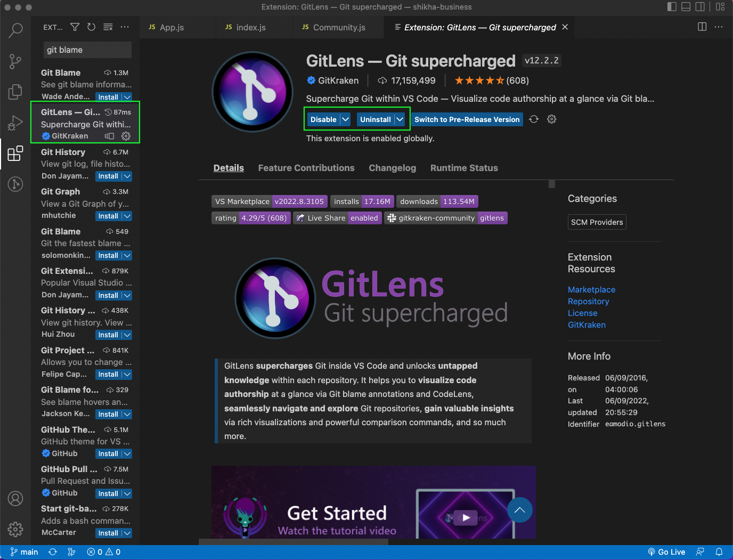This screenshot has height=560, width=733.
Task: Toggle the bottom panel layout icon
Action: (x=686, y=7)
